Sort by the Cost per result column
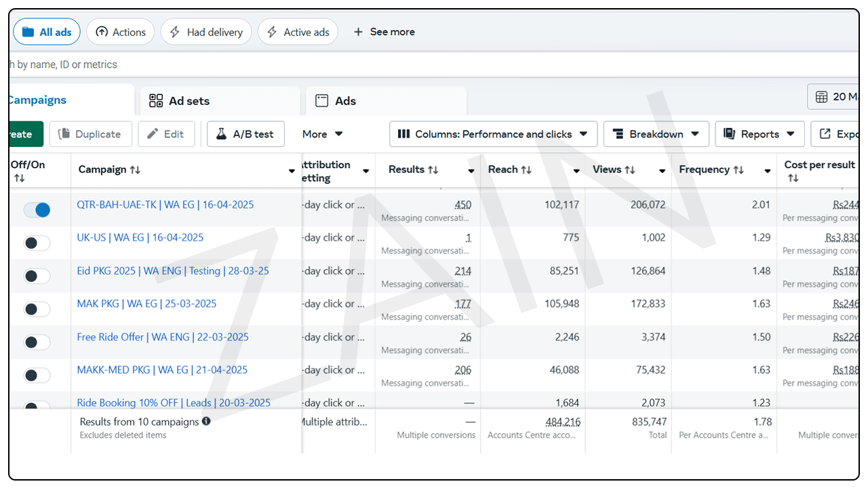 pyautogui.click(x=820, y=171)
